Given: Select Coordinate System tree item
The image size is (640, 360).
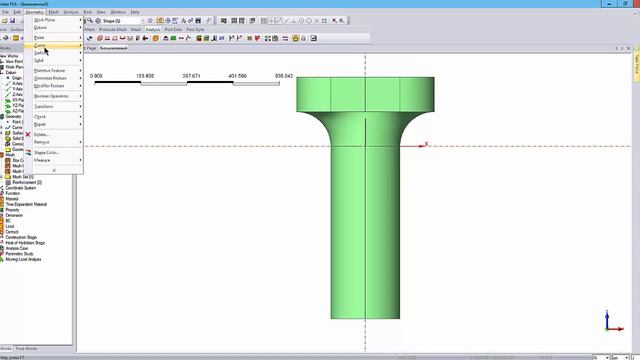Looking at the screenshot, I should (x=20, y=188).
